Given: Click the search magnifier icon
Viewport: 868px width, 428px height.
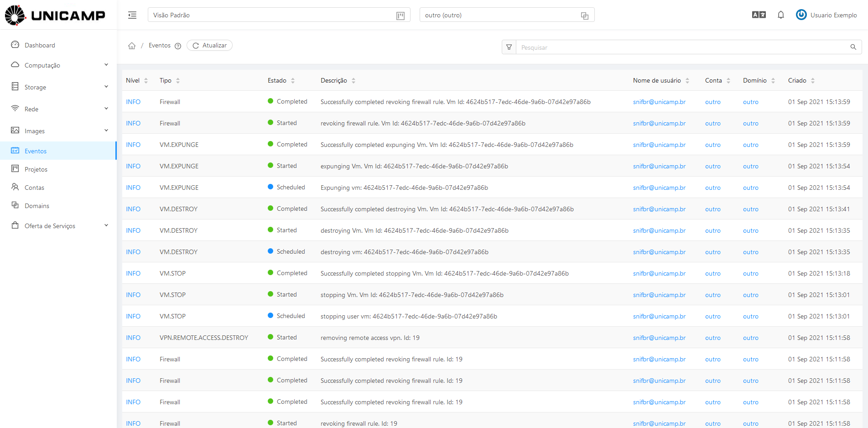Looking at the screenshot, I should click(853, 47).
